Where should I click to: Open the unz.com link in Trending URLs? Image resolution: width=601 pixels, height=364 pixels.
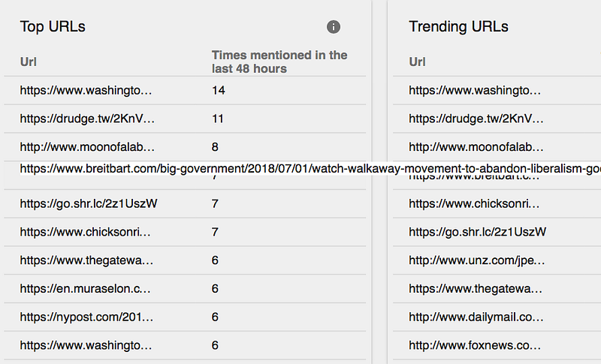tap(475, 260)
